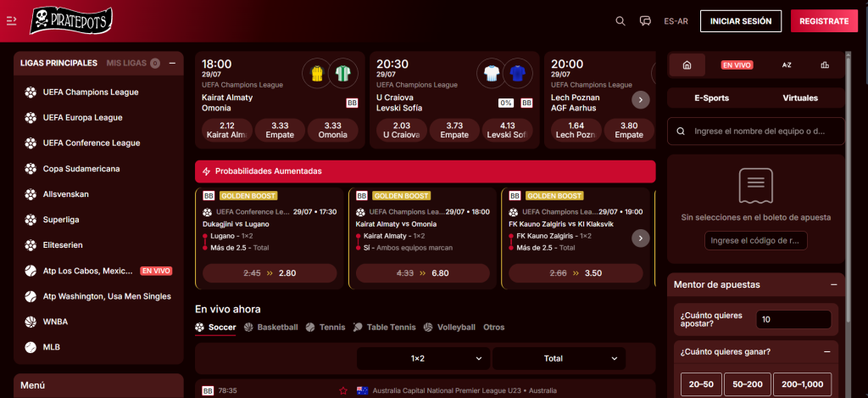Click the Atp Washington tennis ball icon
Screen dimensions: 868x398
pos(31,296)
